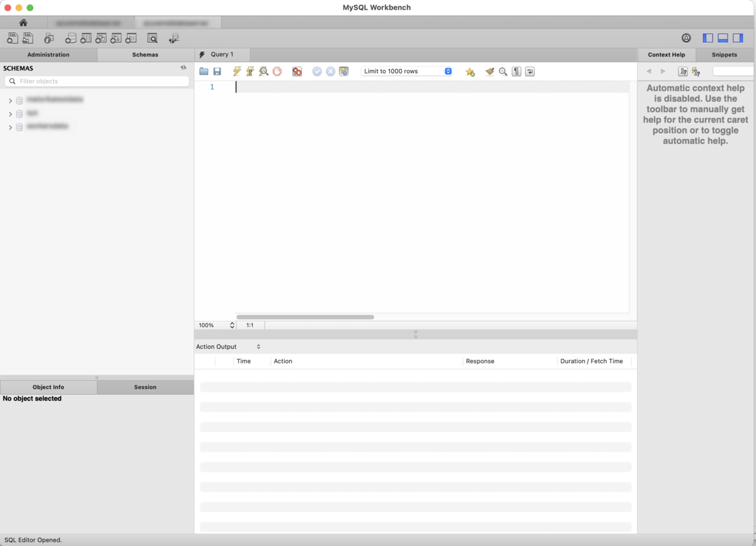The height and width of the screenshot is (546, 756).
Task: Click line 1 in the SQL editor
Action: [432, 87]
